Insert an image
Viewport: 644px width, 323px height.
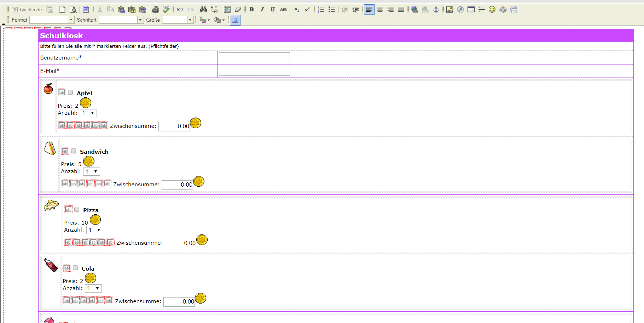pyautogui.click(x=449, y=10)
